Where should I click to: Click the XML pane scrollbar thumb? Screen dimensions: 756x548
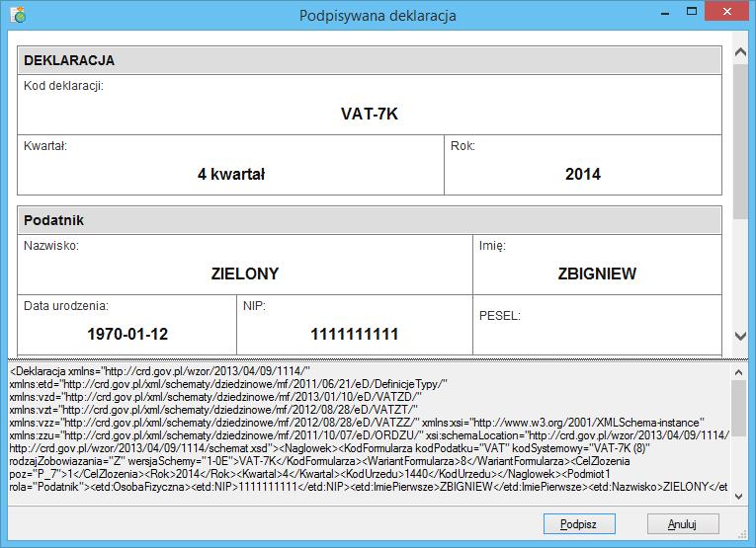pyautogui.click(x=738, y=408)
